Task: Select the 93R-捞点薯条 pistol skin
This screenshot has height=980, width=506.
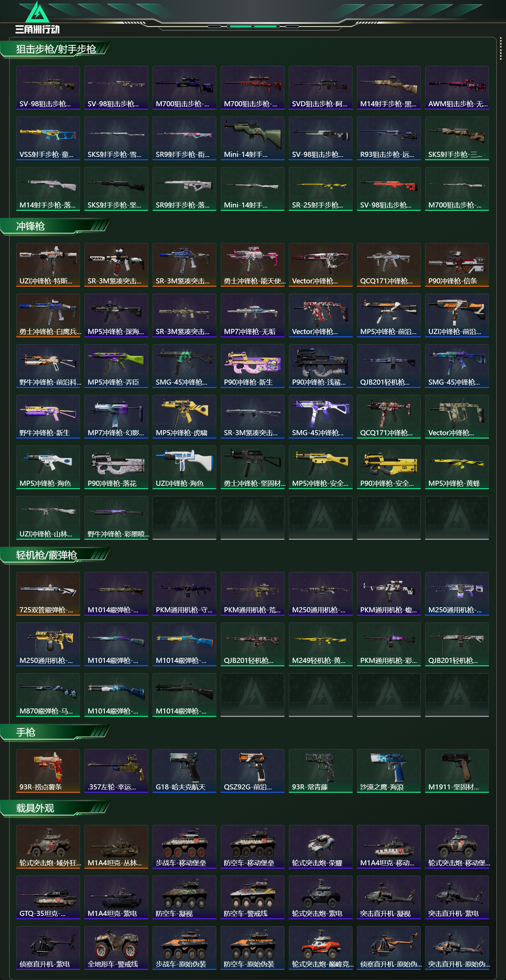Action: 48,771
